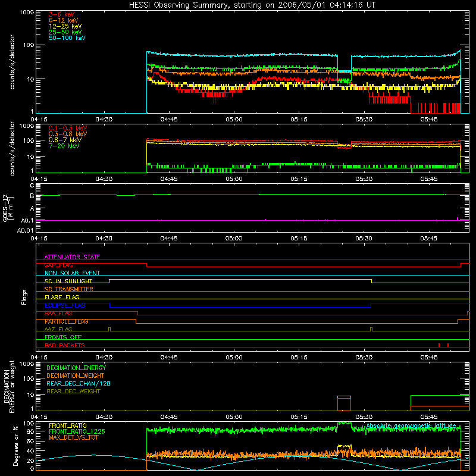Click the DECIMATION_ENERGY legend entry
This screenshot has height=476, width=476.
(x=76, y=368)
